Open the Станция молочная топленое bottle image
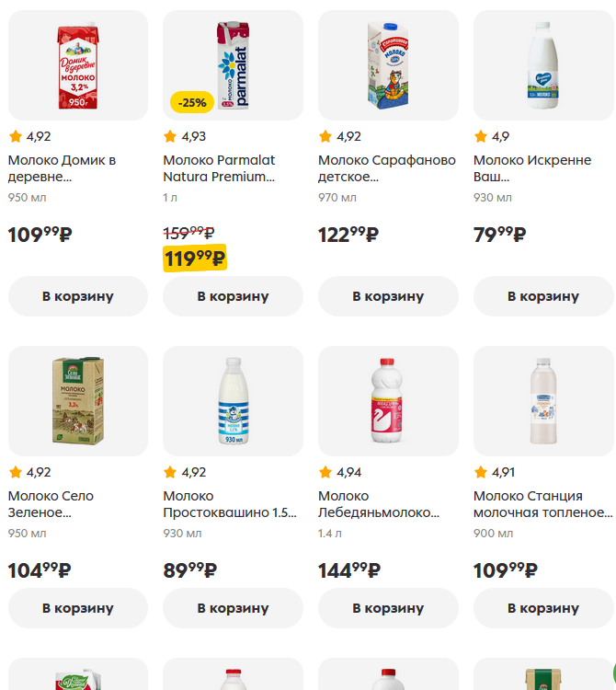Viewport: 616px width, 690px height. click(x=543, y=401)
